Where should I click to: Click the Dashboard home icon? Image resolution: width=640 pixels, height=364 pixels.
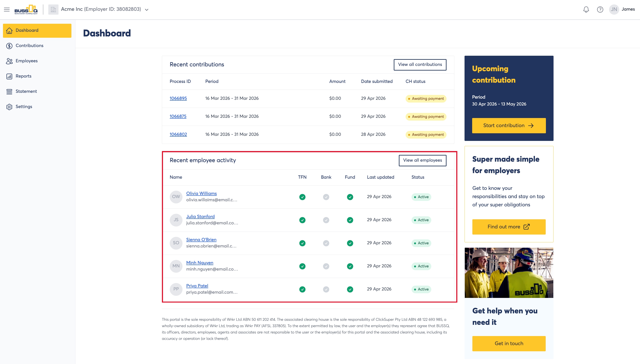click(x=9, y=31)
